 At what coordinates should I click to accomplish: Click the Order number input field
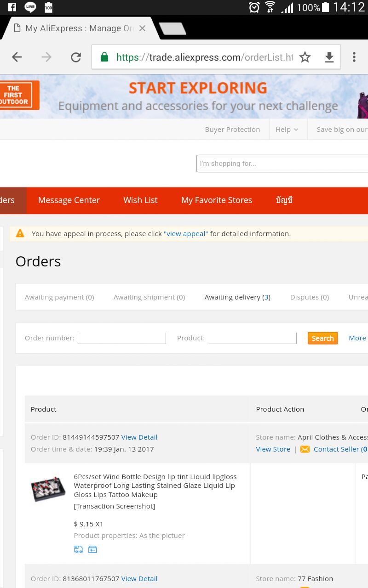pyautogui.click(x=122, y=338)
